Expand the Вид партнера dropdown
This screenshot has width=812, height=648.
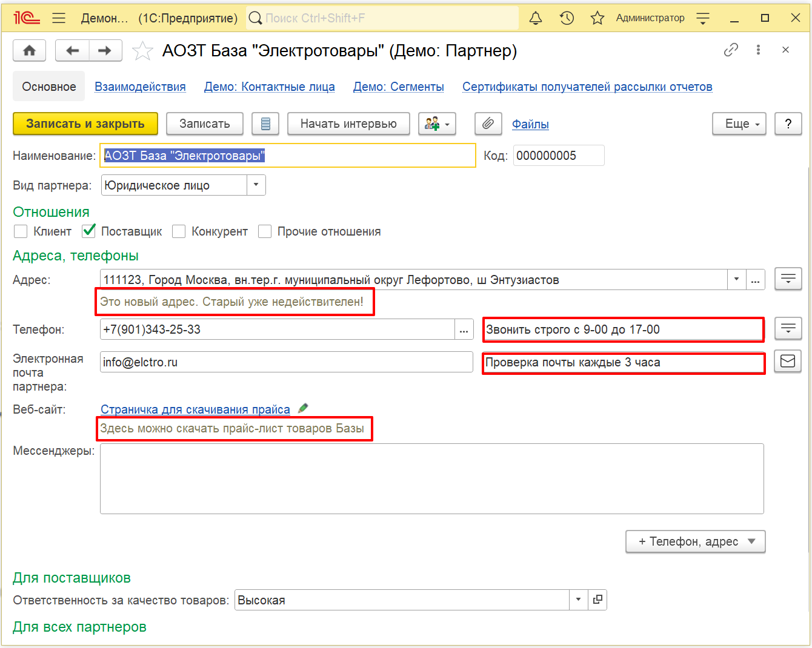[256, 185]
